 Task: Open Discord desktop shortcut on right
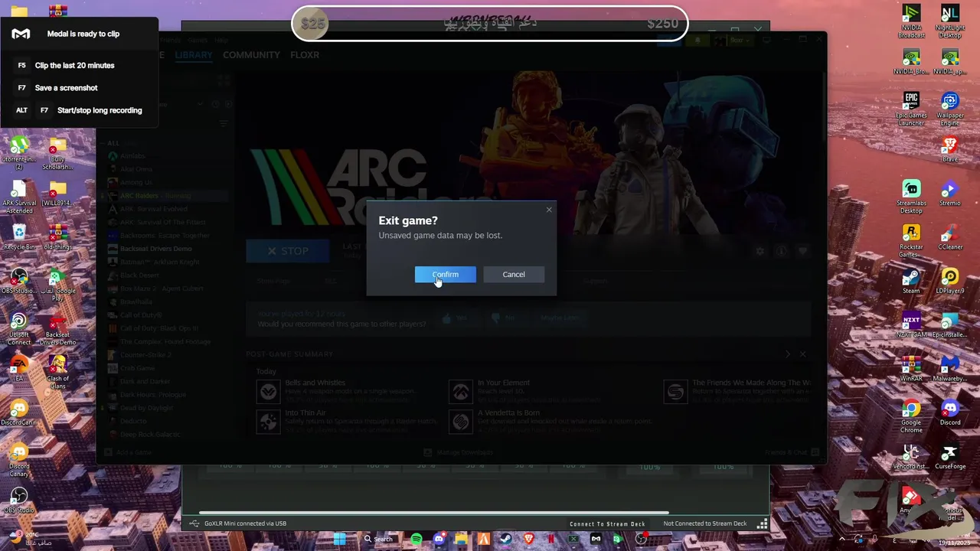pos(950,413)
